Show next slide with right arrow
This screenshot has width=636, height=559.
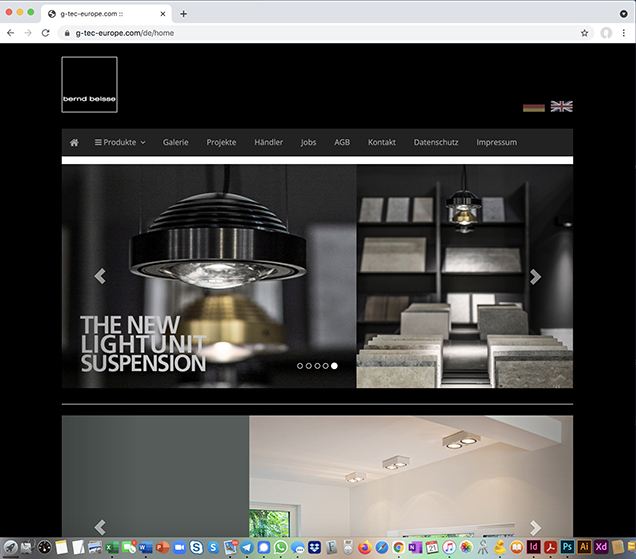tap(536, 277)
